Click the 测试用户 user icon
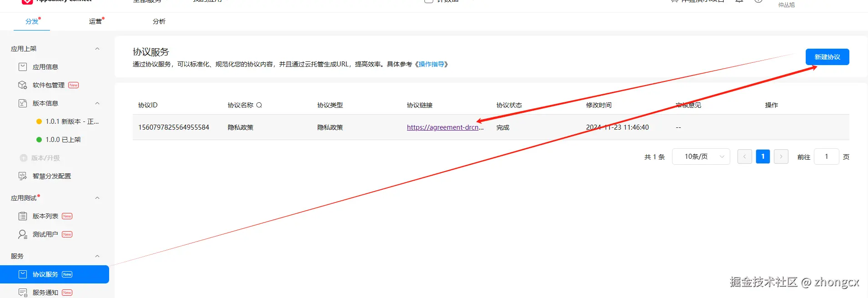The width and height of the screenshot is (868, 298). coord(23,234)
